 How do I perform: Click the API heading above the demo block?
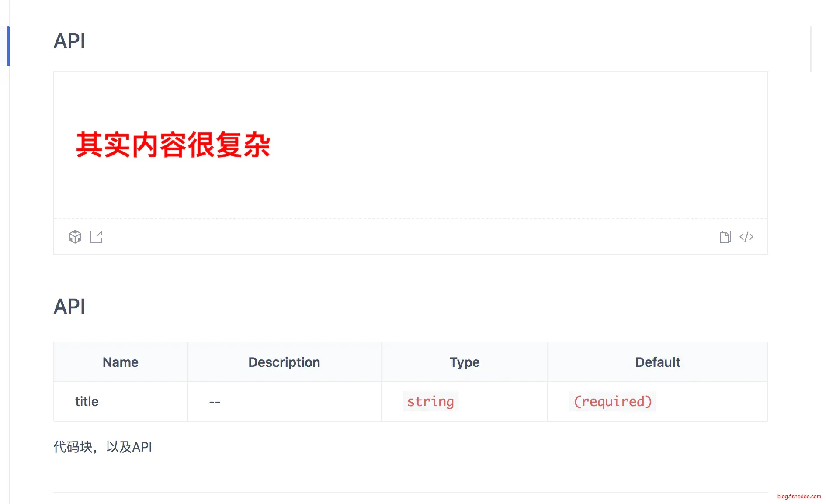[69, 41]
